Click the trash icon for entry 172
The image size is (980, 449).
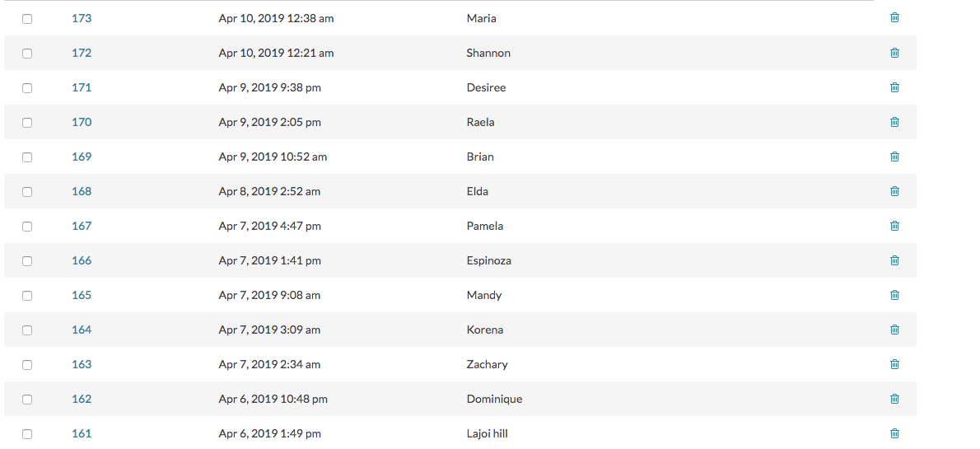(x=894, y=53)
